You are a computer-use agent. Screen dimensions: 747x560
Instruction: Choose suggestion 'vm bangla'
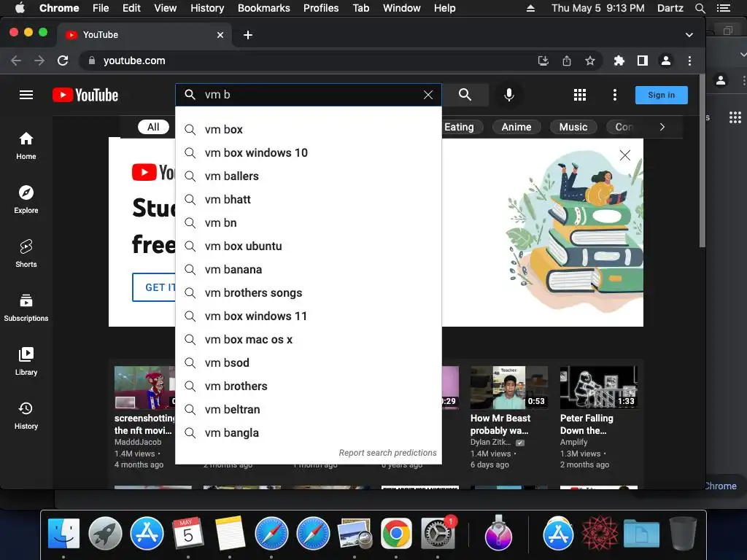tap(309, 433)
